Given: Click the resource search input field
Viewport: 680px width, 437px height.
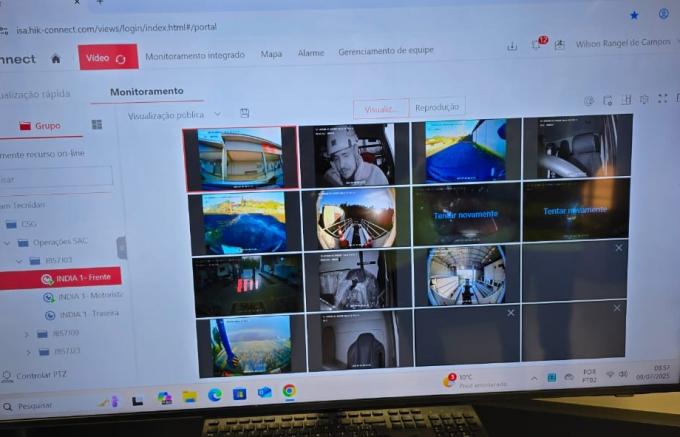Looking at the screenshot, I should (55, 178).
